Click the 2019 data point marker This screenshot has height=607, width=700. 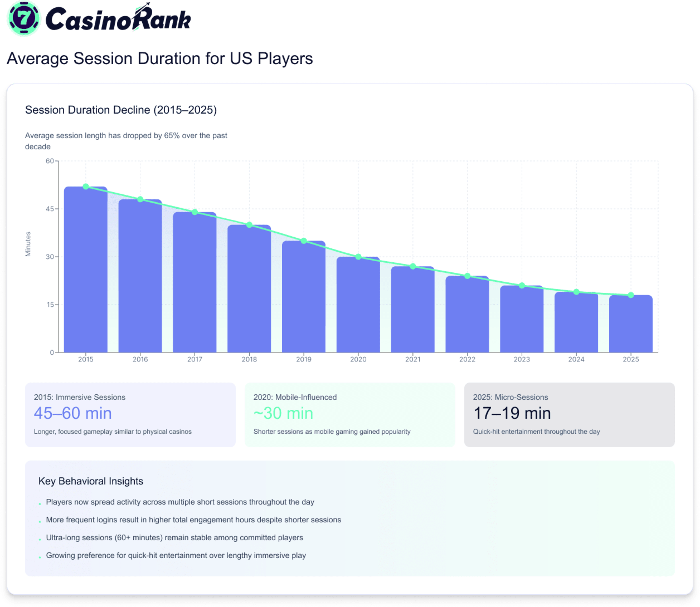[304, 241]
